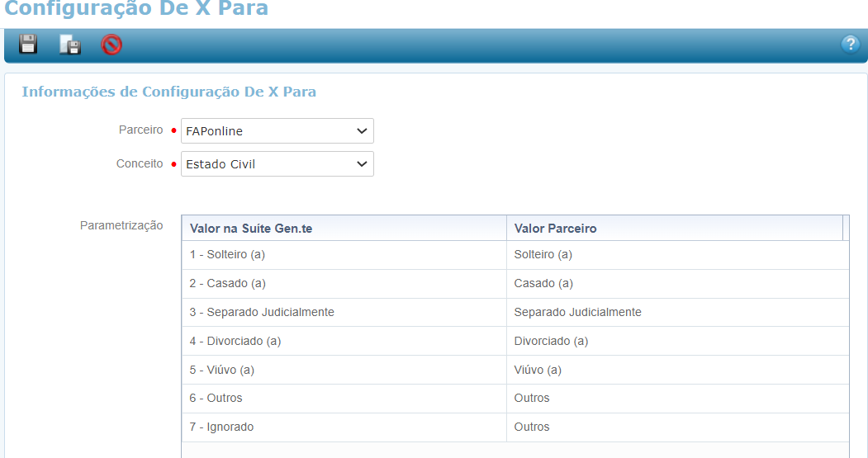Viewport: 868px width, 458px height.
Task: Click the red Cancel icon
Action: (111, 45)
